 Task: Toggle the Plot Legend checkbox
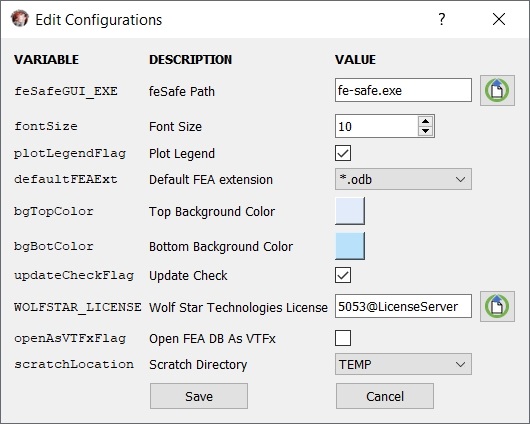coord(343,153)
